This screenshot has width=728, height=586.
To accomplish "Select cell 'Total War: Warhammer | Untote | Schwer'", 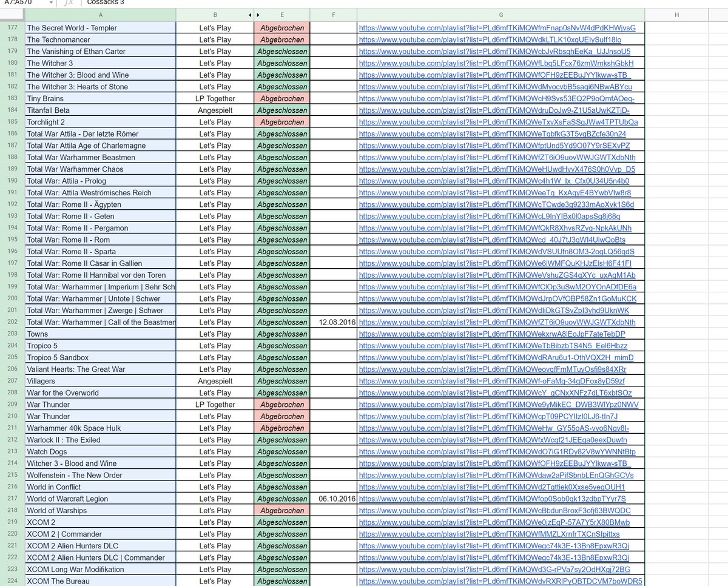I will (x=100, y=298).
